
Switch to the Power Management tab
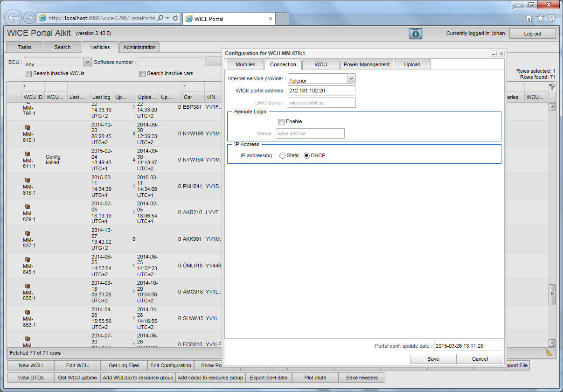(x=366, y=64)
